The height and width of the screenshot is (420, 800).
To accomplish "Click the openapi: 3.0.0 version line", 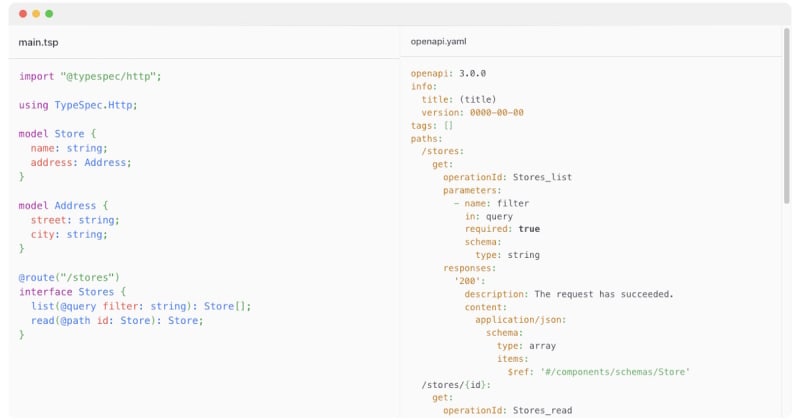I will 448,73.
